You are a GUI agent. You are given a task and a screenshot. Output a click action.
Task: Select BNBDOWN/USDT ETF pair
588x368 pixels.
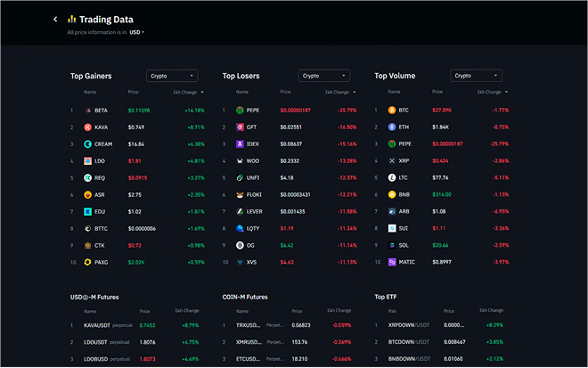click(x=409, y=359)
